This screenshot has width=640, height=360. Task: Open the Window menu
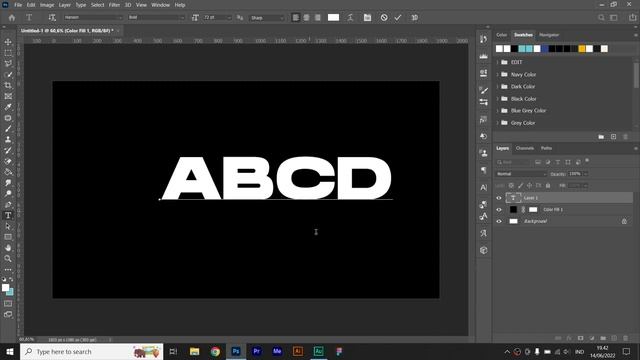click(160, 5)
